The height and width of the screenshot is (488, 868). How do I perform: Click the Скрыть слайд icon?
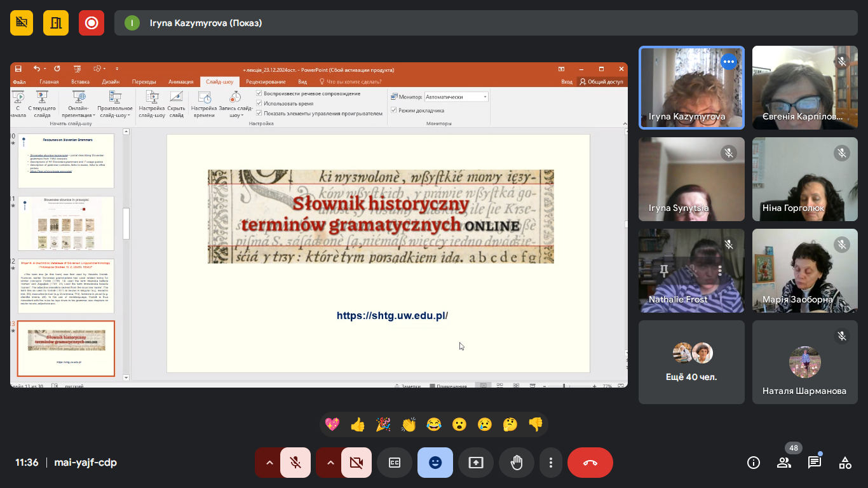(x=177, y=104)
